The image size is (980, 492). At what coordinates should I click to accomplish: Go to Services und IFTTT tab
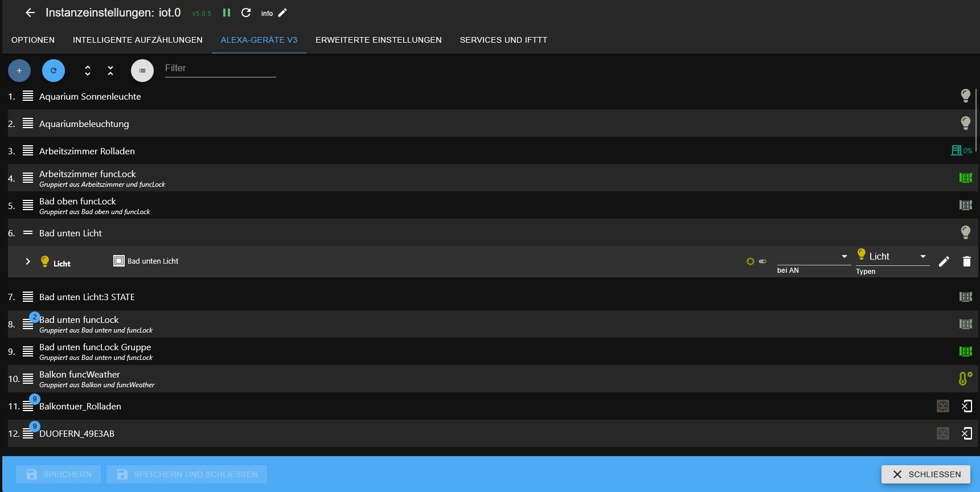point(503,40)
